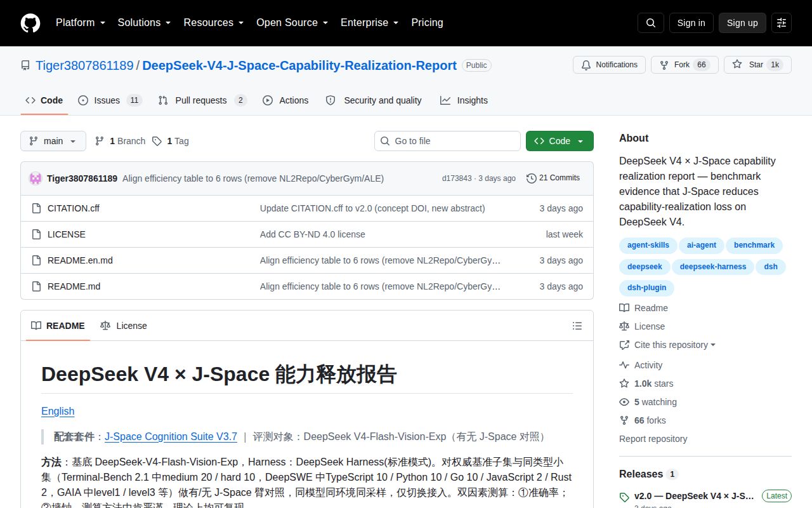Select the agent-skills topic tag
The width and height of the screenshot is (812, 508).
click(x=648, y=245)
